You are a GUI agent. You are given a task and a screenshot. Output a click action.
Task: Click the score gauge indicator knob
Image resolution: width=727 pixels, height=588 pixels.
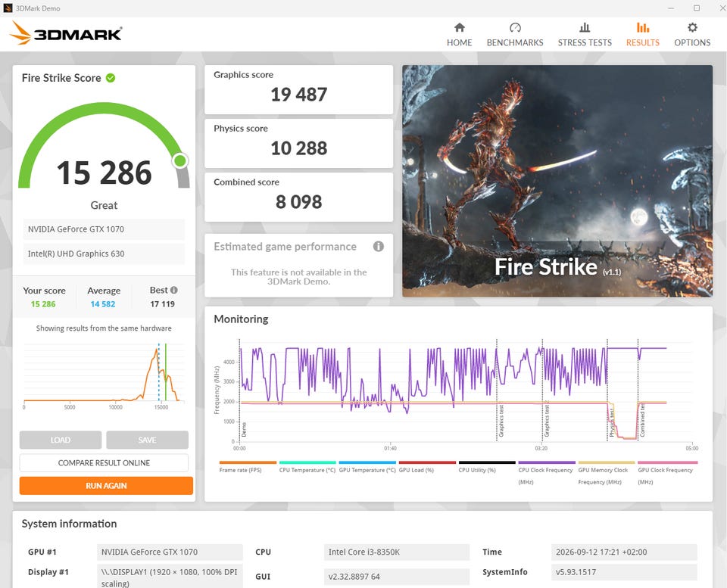point(180,160)
